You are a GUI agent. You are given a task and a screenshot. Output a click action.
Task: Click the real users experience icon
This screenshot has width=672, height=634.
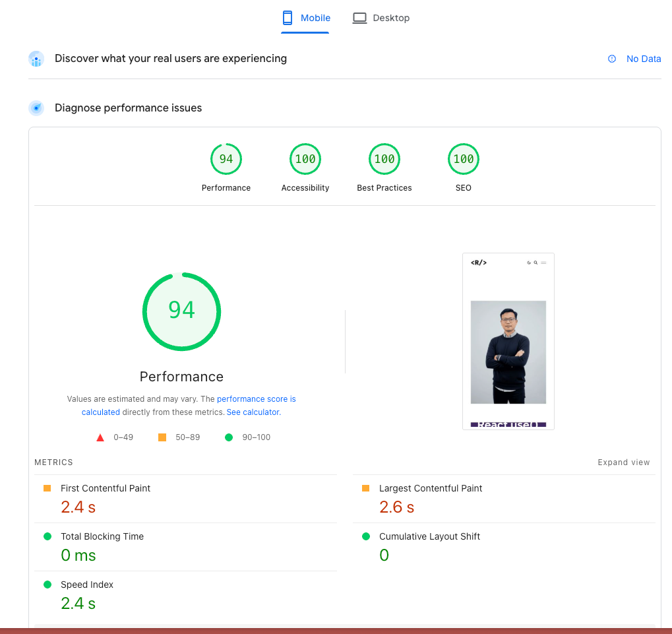[x=36, y=59]
